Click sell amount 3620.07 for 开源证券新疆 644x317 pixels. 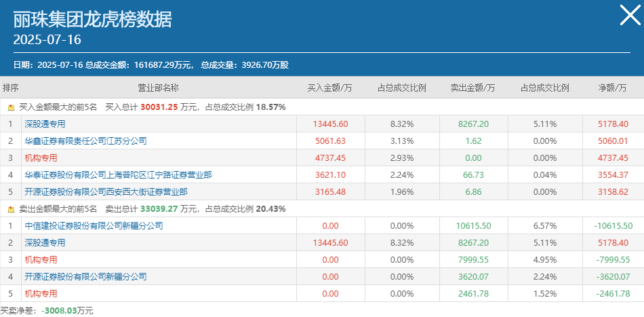(473, 277)
